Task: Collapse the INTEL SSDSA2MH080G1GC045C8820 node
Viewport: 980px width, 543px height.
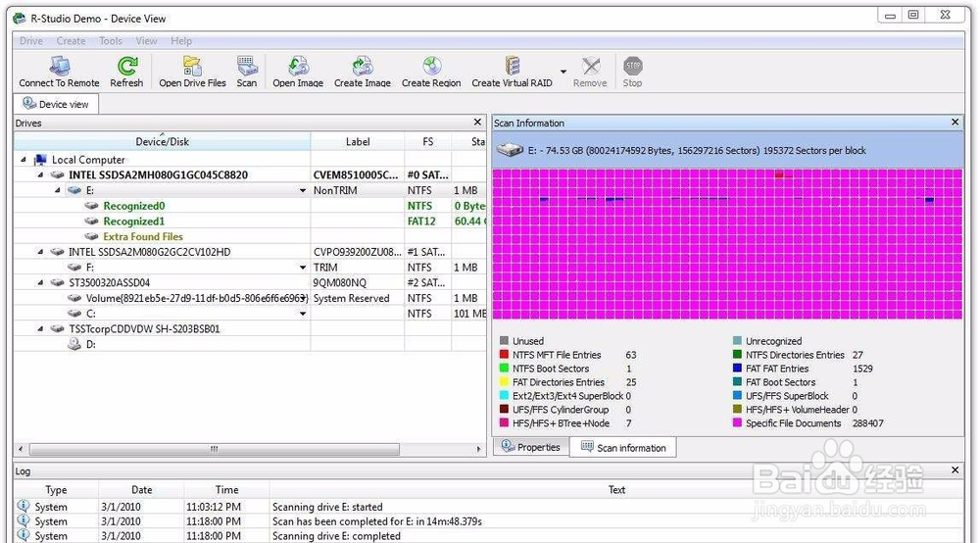Action: point(40,175)
